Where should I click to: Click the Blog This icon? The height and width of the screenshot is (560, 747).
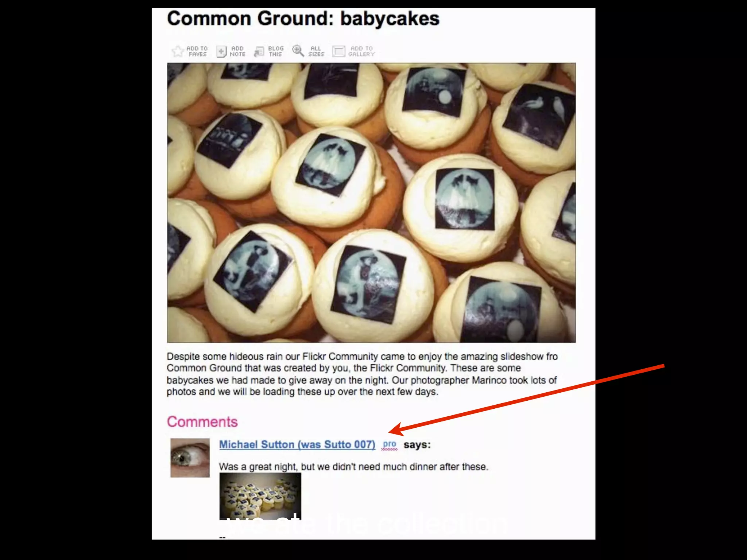pos(259,51)
